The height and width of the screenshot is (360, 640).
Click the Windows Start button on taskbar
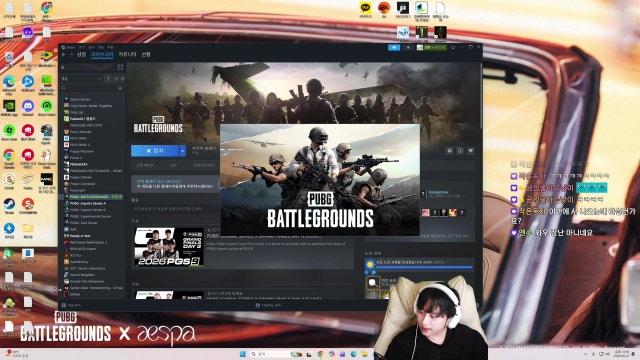(242, 354)
